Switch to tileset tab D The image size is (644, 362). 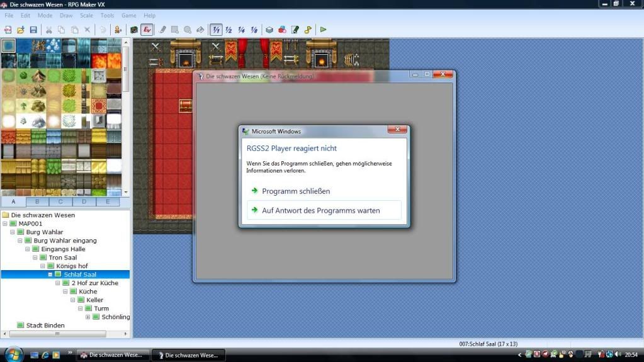click(84, 201)
